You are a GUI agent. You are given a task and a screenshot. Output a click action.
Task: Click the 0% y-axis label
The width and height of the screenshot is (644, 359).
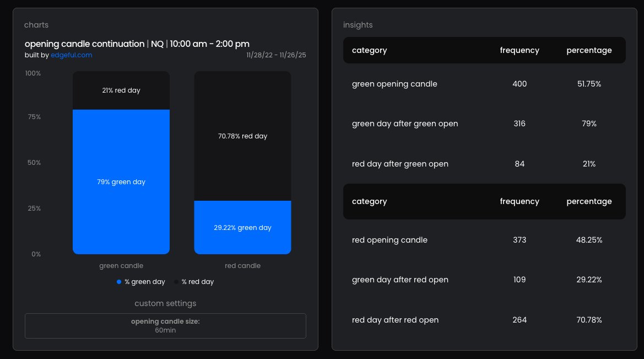point(36,255)
